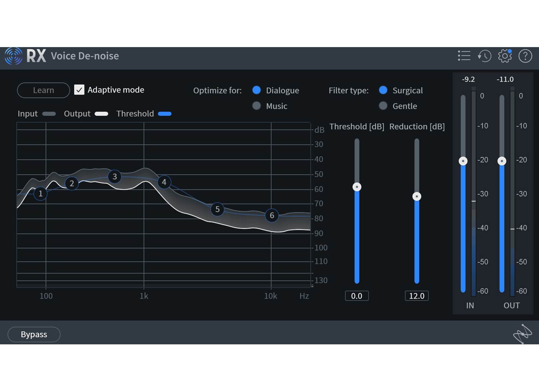The image size is (539, 392).
Task: Click the Optimize for label
Action: (218, 90)
